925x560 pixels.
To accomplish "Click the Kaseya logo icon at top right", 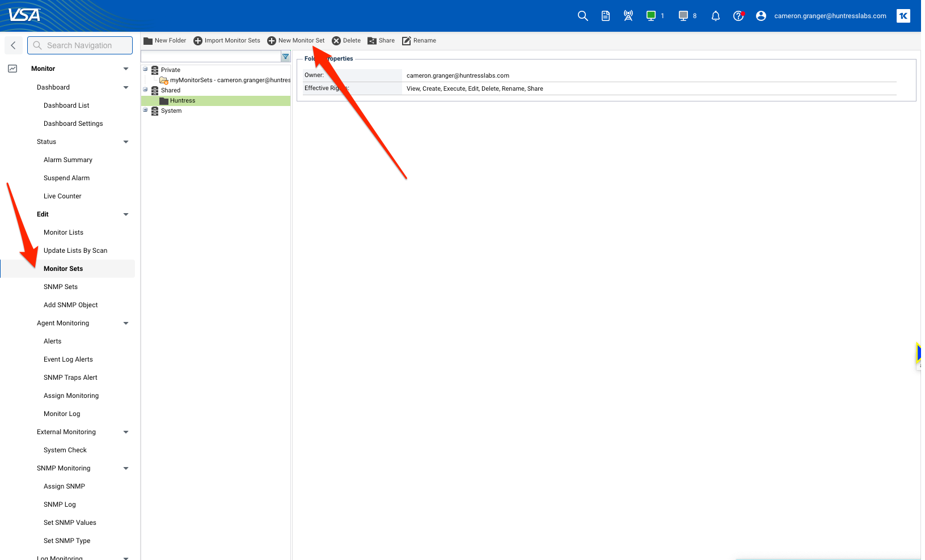I will coord(903,16).
